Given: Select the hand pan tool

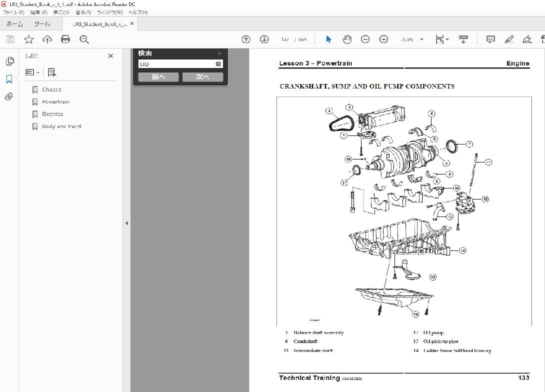Looking at the screenshot, I should [x=346, y=39].
